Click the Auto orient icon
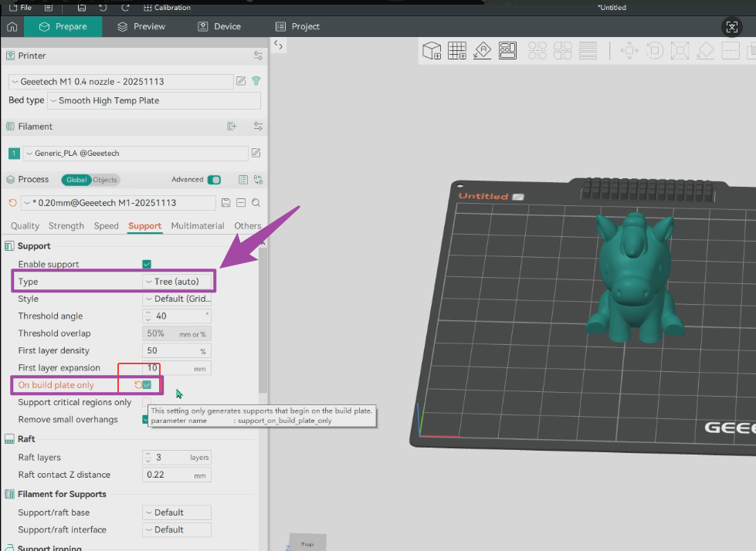Viewport: 756px width, 551px height. point(483,51)
